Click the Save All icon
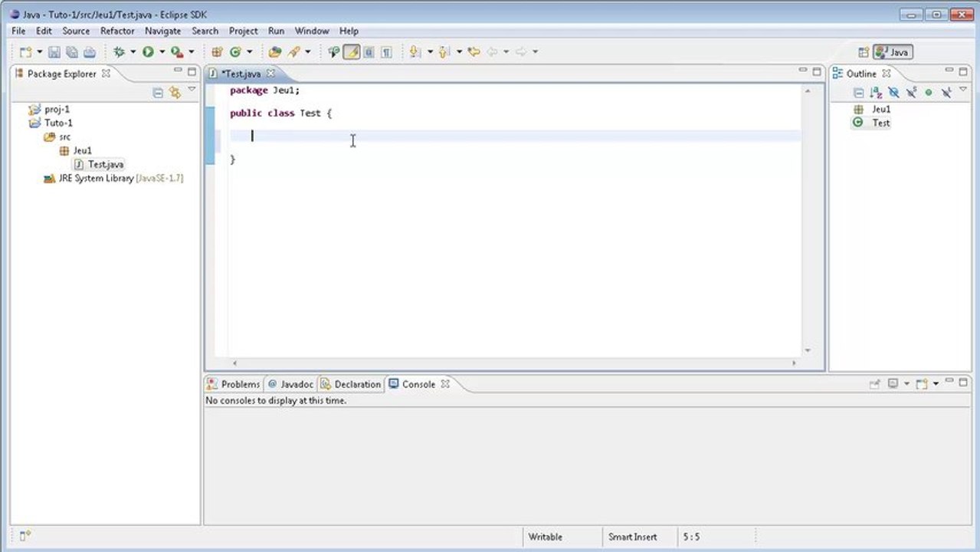 click(72, 52)
